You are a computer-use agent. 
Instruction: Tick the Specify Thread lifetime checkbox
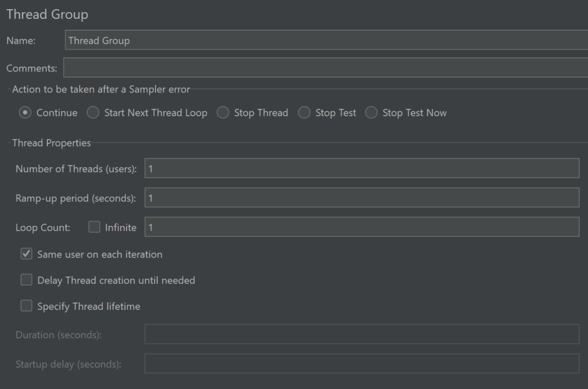click(x=26, y=306)
